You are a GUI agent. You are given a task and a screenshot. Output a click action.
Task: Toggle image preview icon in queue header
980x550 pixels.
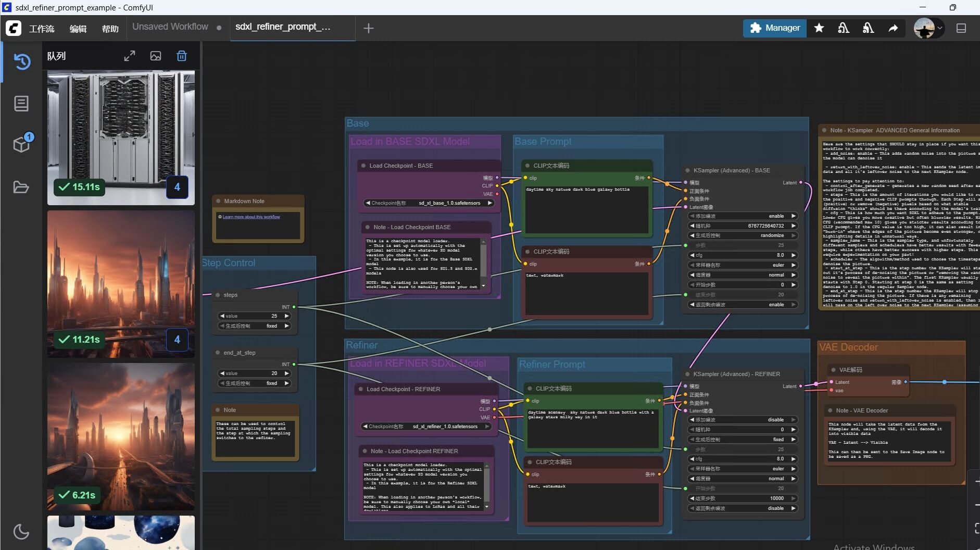(156, 56)
